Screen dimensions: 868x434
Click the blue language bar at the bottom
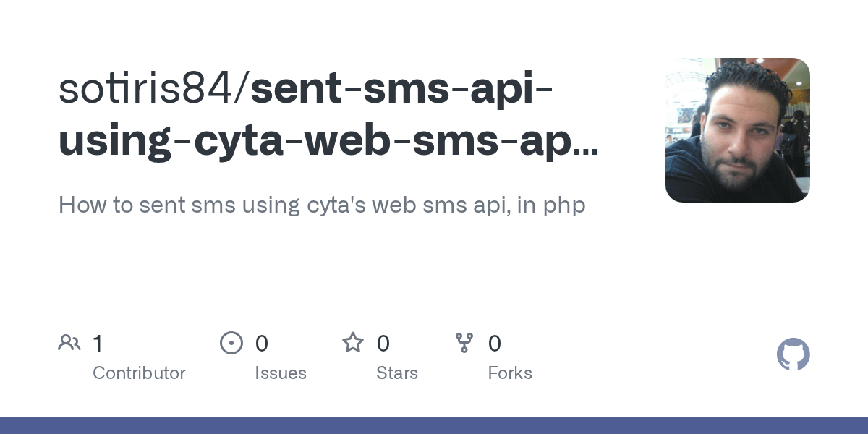pos(434,425)
